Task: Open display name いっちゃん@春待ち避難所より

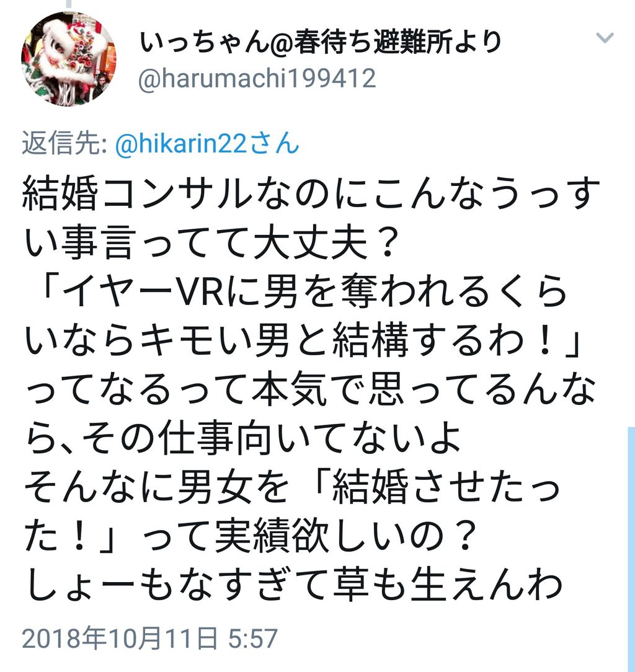Action: click(321, 42)
